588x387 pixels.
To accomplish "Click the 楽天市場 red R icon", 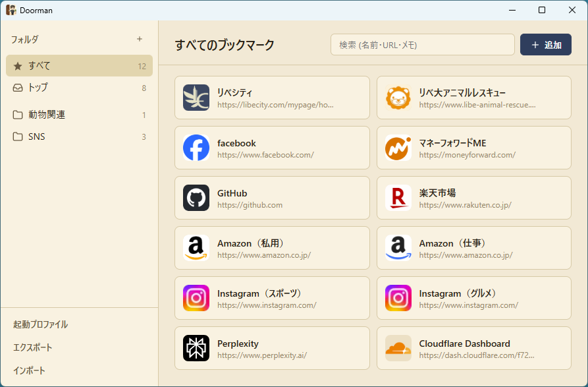I will [x=398, y=198].
